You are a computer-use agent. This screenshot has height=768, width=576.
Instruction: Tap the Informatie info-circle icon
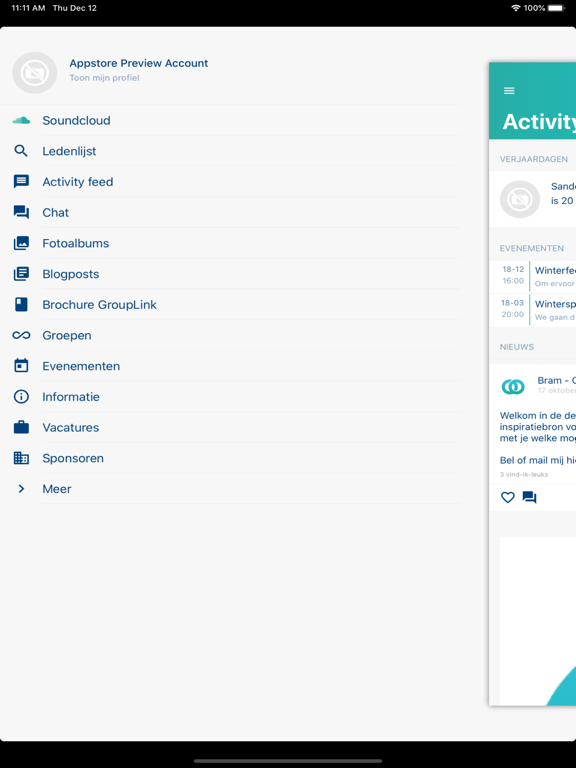(x=21, y=397)
